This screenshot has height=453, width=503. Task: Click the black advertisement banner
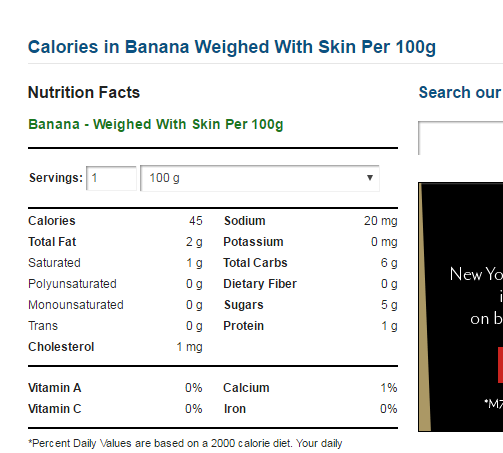coord(461,307)
